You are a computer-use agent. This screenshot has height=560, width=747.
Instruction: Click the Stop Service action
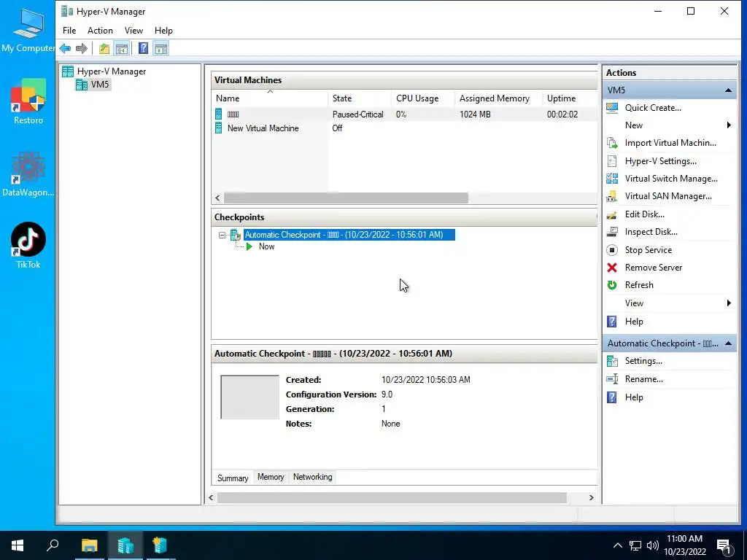point(648,250)
